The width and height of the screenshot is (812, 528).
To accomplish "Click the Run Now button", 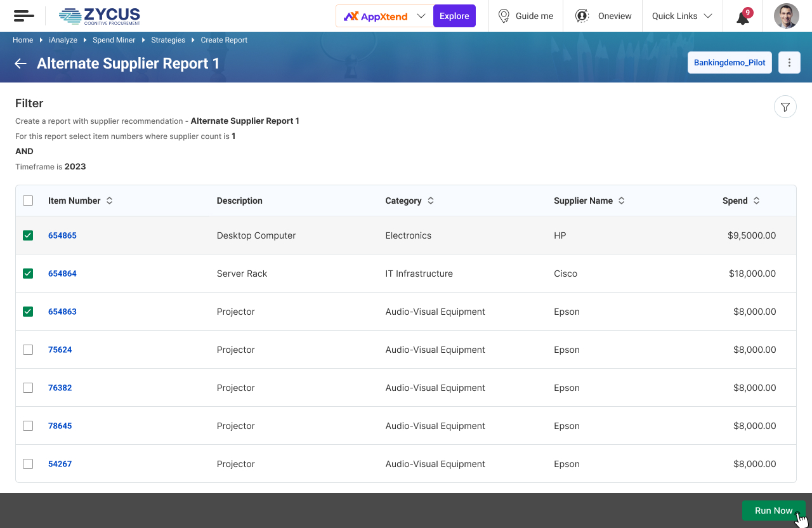I will (773, 510).
